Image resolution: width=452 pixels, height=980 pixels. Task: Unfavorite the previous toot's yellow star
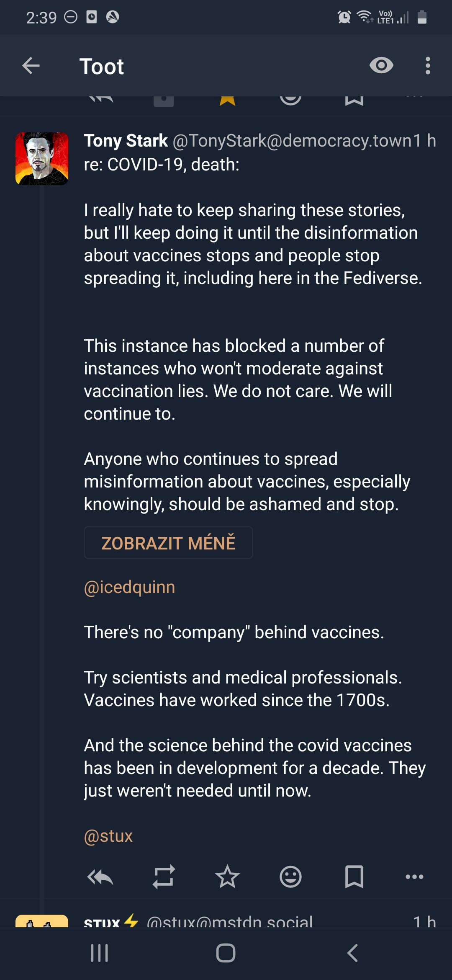pyautogui.click(x=227, y=101)
